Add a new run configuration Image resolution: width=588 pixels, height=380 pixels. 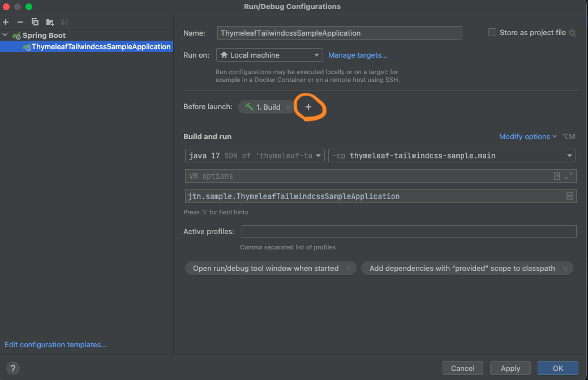coord(6,22)
